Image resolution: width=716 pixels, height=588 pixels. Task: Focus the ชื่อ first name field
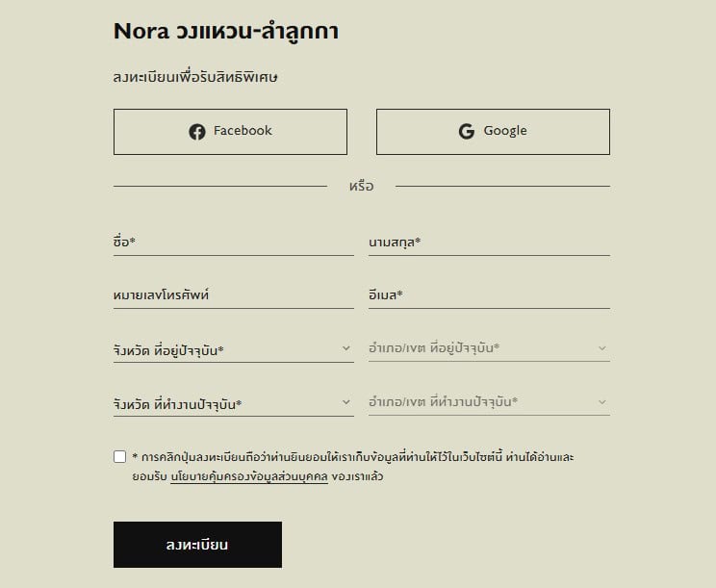(x=233, y=243)
